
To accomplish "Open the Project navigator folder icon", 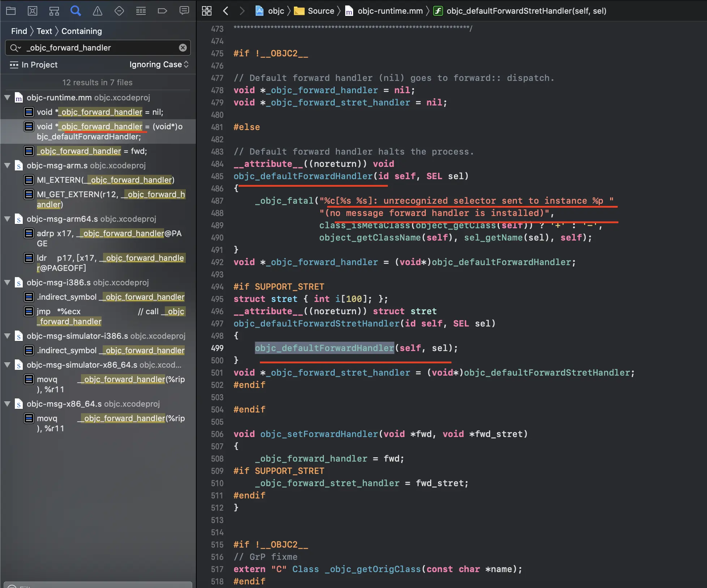I will [x=11, y=11].
